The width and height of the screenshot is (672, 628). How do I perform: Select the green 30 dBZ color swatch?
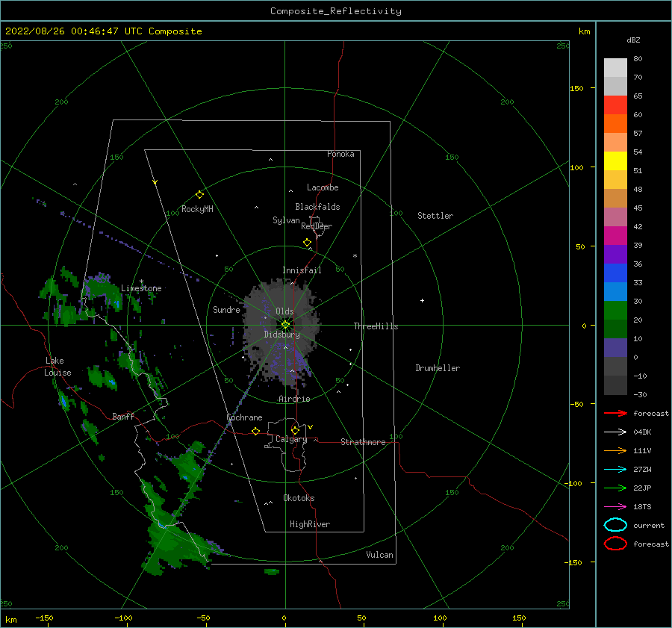pos(615,310)
